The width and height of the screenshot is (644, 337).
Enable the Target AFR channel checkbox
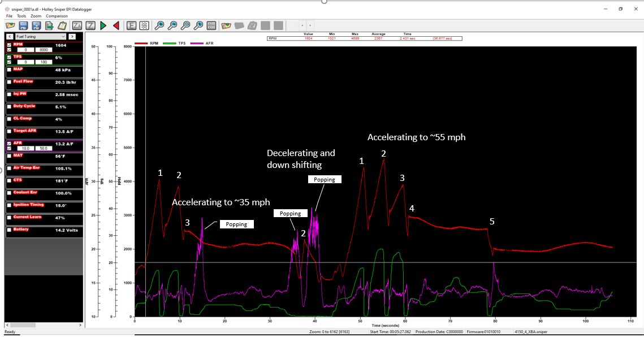coord(9,131)
